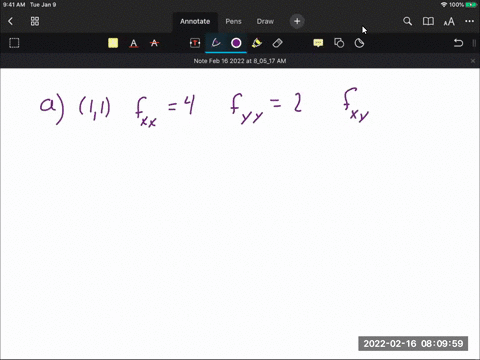The height and width of the screenshot is (360, 480).
Task: Click the note title 'Note Feb 16 2022'
Action: [240, 61]
